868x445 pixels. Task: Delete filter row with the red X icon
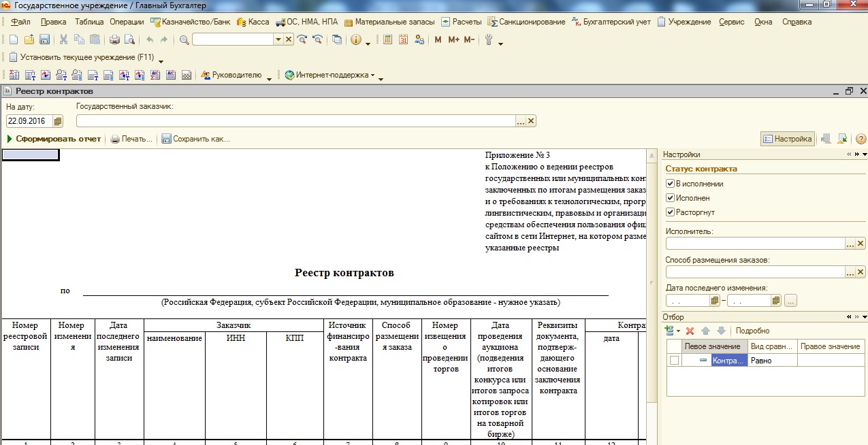[x=690, y=331]
